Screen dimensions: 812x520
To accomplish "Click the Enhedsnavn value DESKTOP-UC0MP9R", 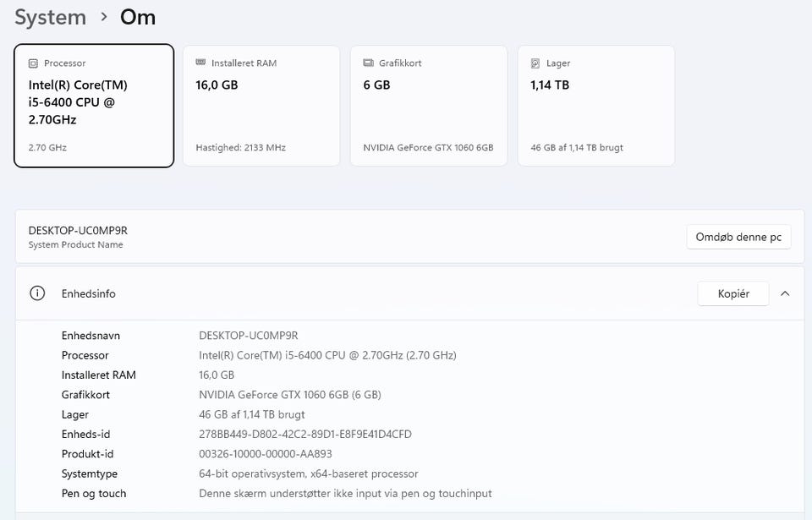I will point(249,336).
